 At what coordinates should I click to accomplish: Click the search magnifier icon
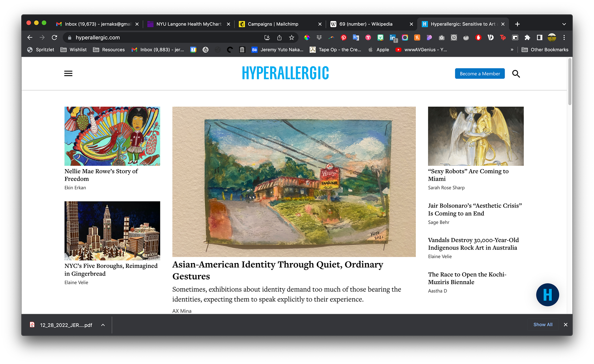tap(516, 74)
